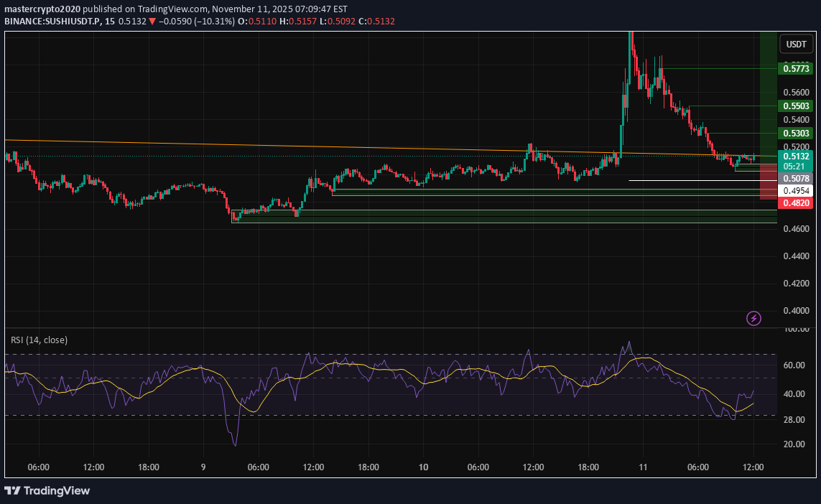Click the red down arrow beside price change
The height and width of the screenshot is (504, 821).
(x=152, y=22)
